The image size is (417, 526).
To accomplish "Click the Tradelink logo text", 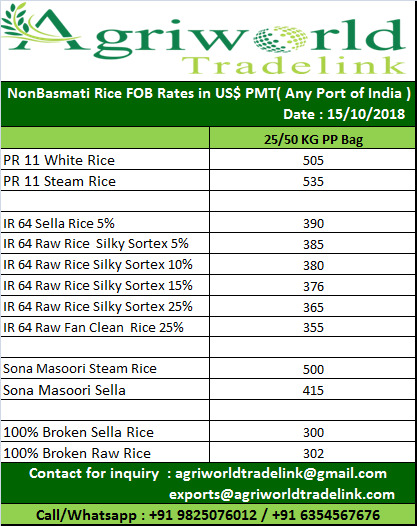I will click(294, 65).
